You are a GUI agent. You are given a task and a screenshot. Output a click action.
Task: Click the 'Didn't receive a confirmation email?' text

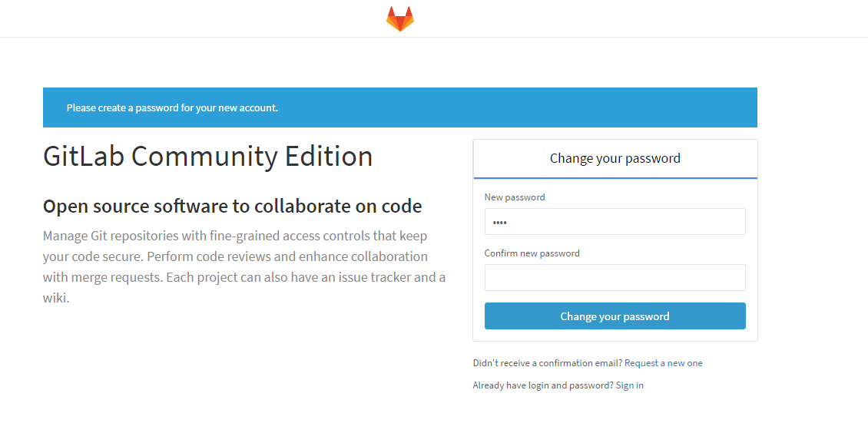click(548, 363)
